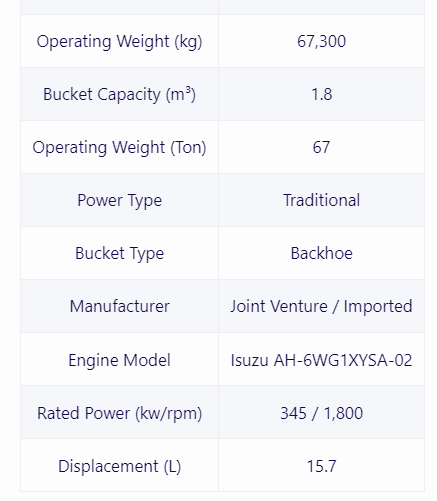Screen dimensions: 437x501
Task: Select the 67,300 weight value
Action: tap(321, 41)
